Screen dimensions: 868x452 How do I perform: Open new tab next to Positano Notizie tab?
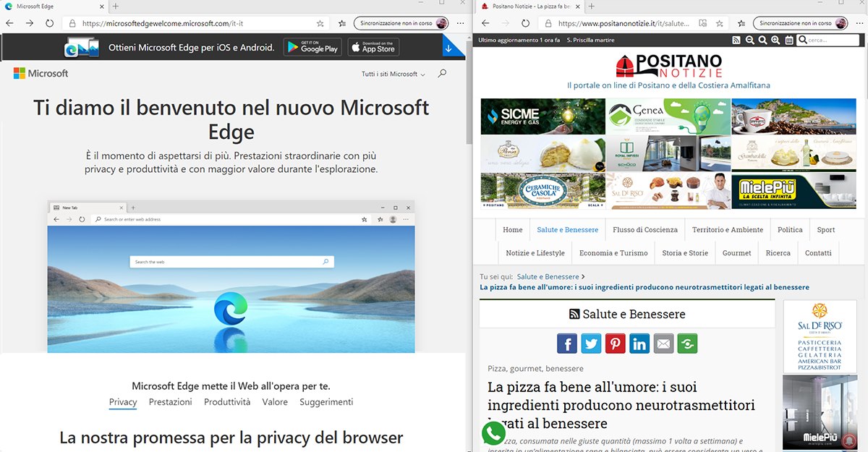point(590,6)
